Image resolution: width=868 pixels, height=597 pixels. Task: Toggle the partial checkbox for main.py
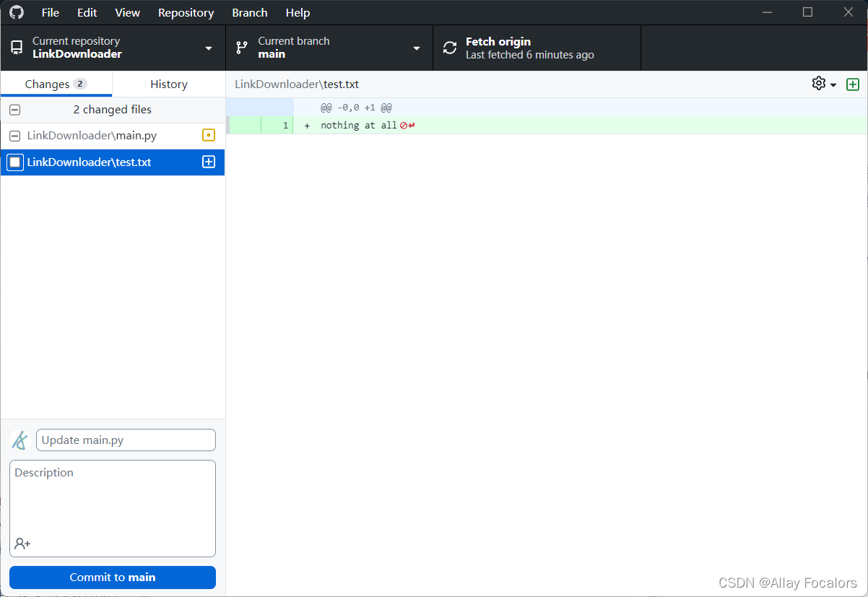coord(14,135)
